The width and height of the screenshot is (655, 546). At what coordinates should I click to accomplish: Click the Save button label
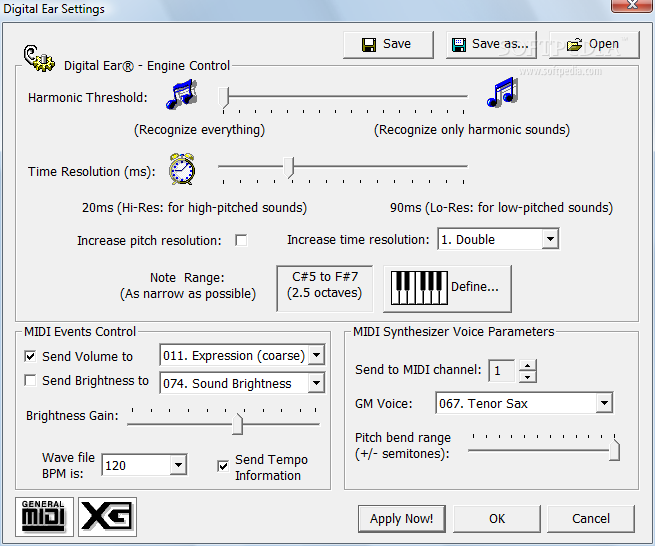pos(397,44)
